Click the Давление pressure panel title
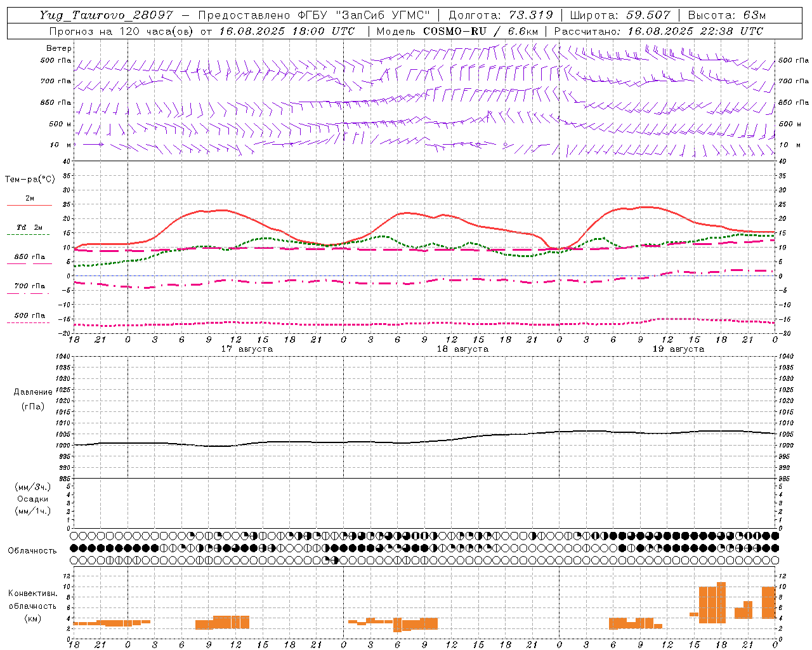 pyautogui.click(x=33, y=392)
